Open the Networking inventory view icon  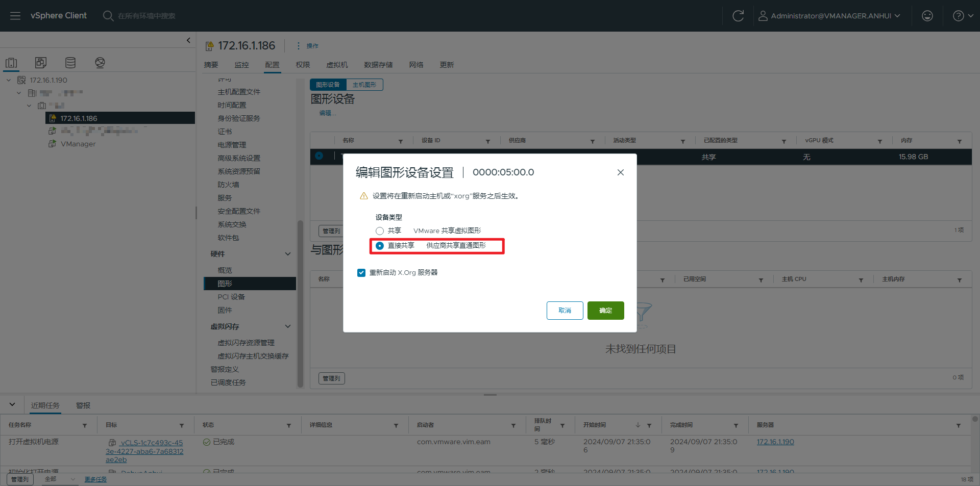(100, 63)
